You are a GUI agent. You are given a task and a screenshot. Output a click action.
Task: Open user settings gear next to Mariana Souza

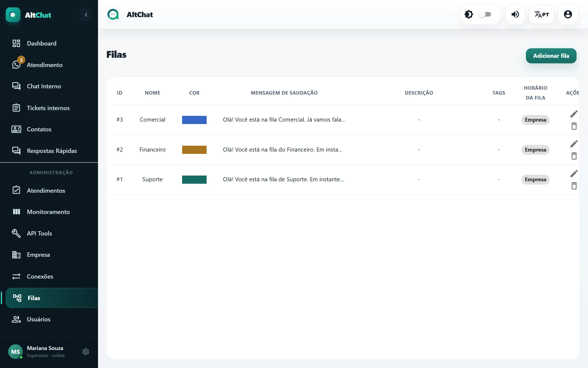[x=86, y=352]
